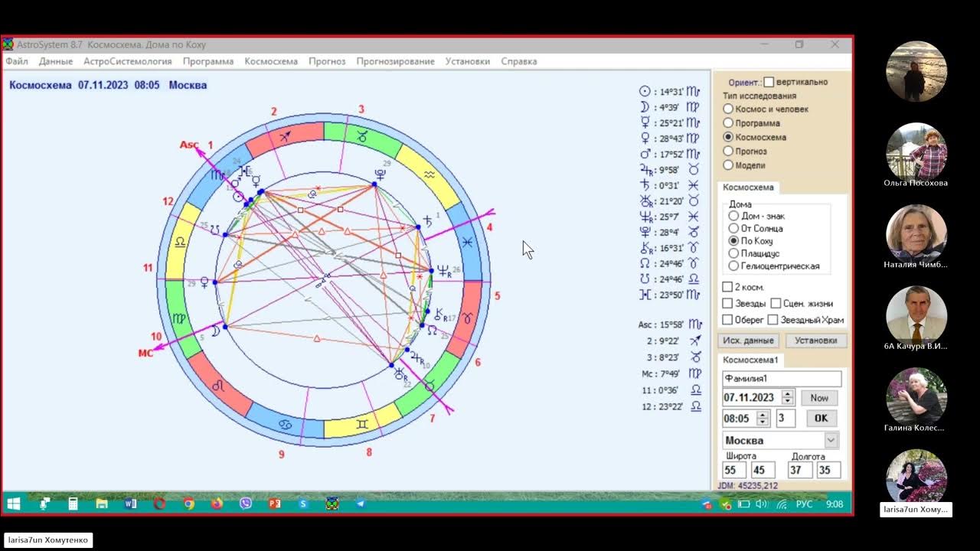Confirm with the OK button
This screenshot has height=551, width=980.
[821, 418]
